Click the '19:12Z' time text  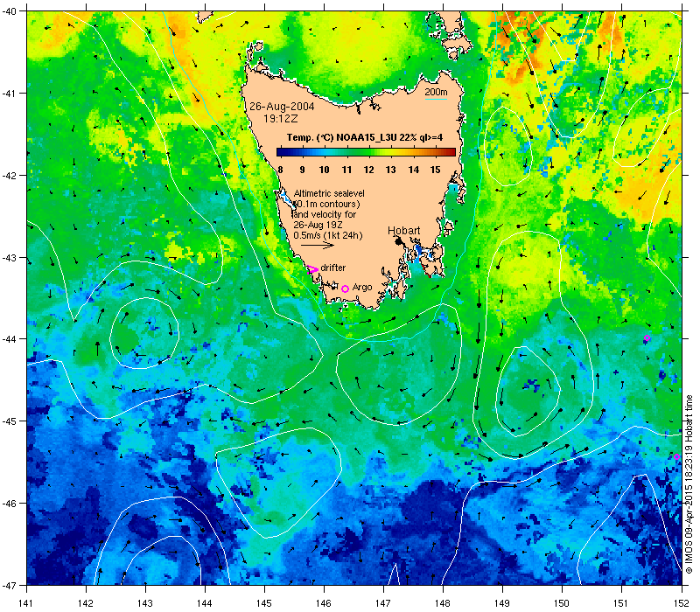pos(280,119)
